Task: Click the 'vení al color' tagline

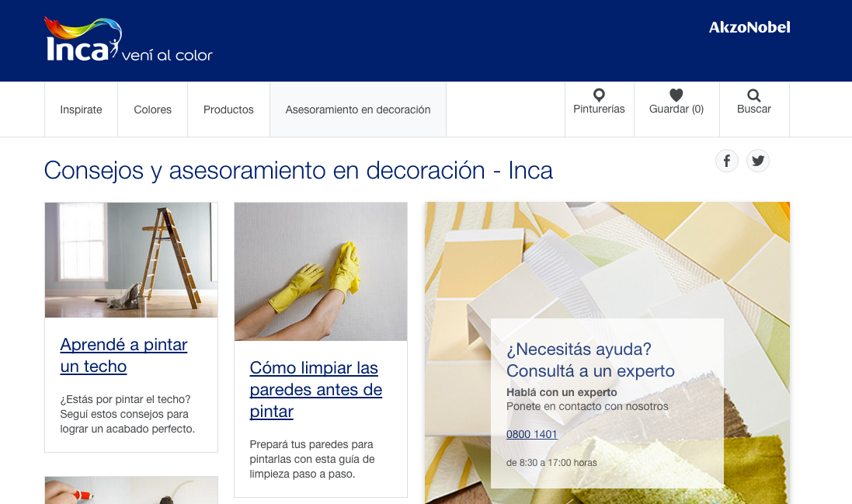Action: [x=167, y=55]
